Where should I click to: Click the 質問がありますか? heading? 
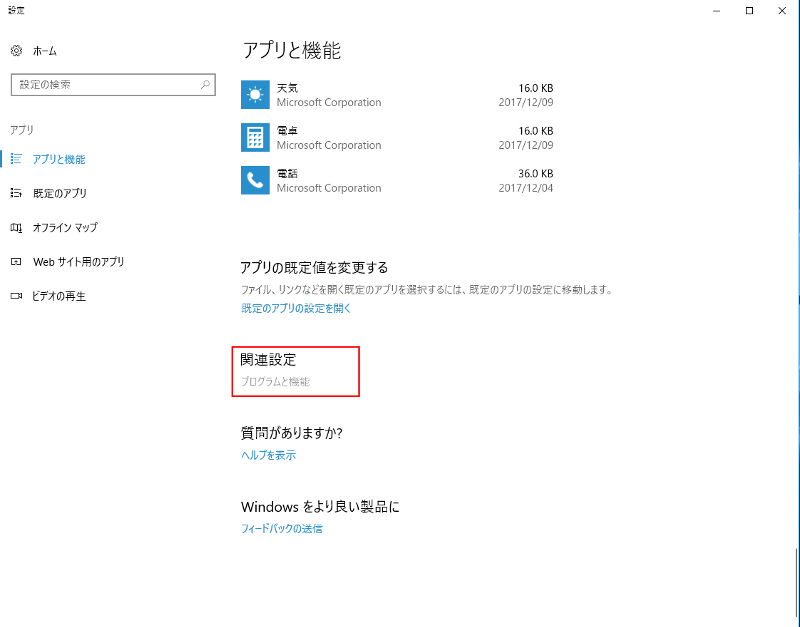291,433
